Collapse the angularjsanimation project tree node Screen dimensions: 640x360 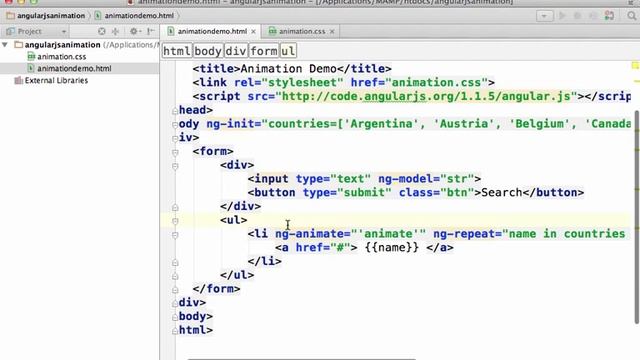5,44
